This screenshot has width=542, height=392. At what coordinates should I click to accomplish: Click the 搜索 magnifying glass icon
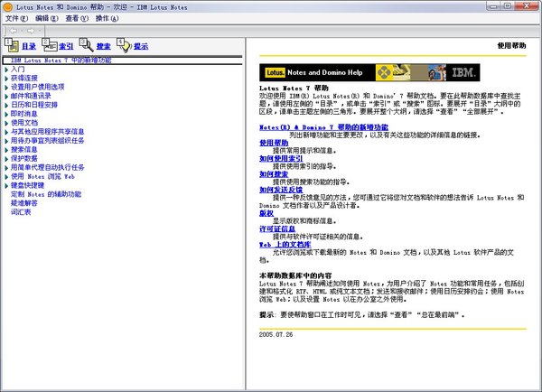[86, 45]
